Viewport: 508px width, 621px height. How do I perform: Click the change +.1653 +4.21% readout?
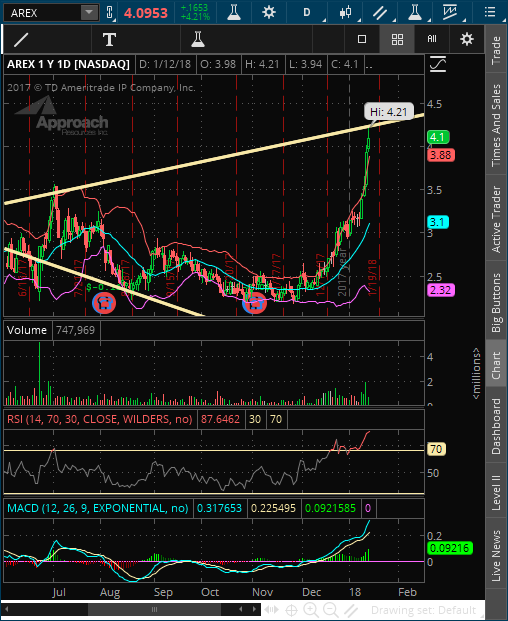195,13
